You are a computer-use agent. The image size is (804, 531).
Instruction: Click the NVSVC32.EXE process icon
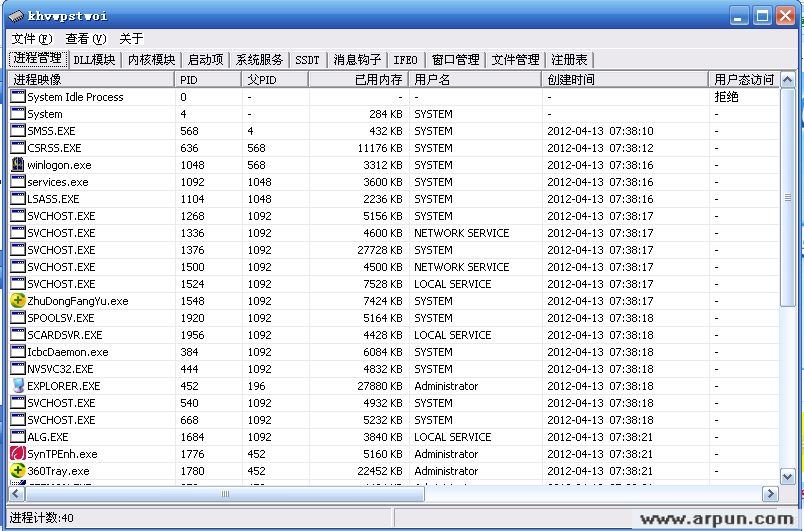[x=18, y=369]
